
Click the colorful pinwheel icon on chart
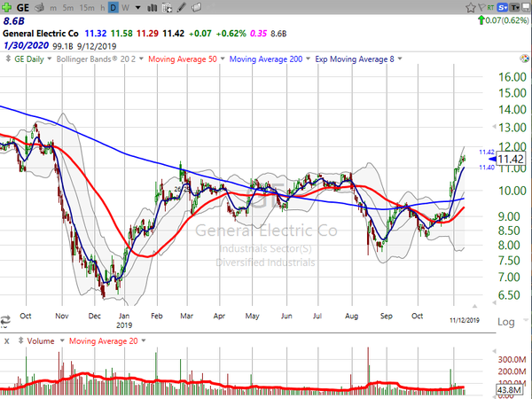(x=524, y=59)
